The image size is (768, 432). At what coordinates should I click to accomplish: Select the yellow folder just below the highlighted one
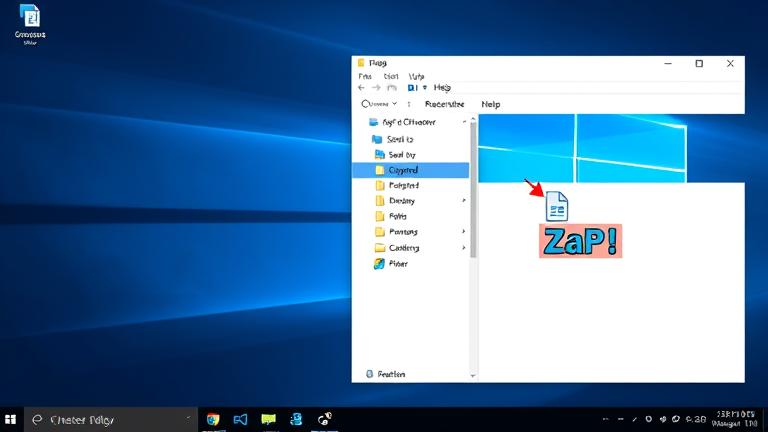point(397,186)
